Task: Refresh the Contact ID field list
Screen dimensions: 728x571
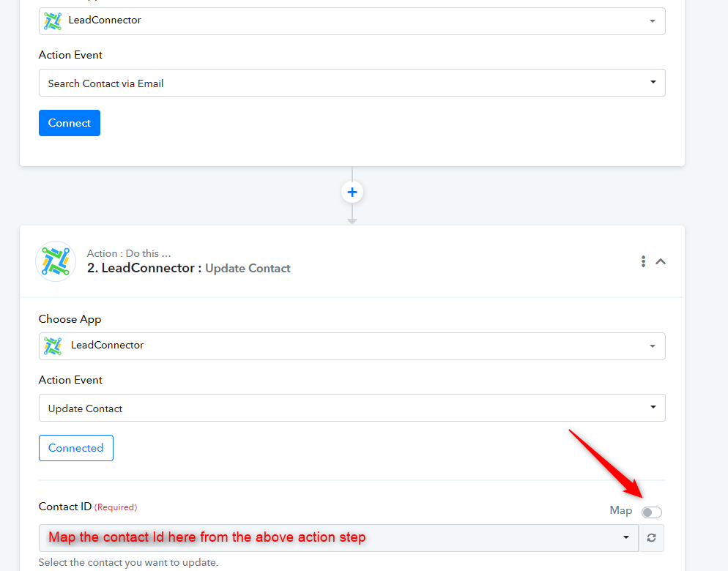Action: pos(651,537)
